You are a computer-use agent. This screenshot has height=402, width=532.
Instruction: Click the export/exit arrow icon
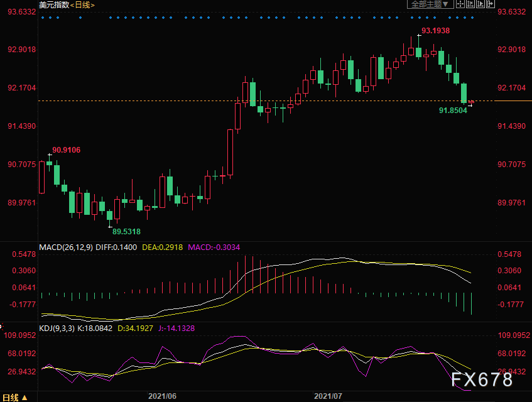pos(491,4)
